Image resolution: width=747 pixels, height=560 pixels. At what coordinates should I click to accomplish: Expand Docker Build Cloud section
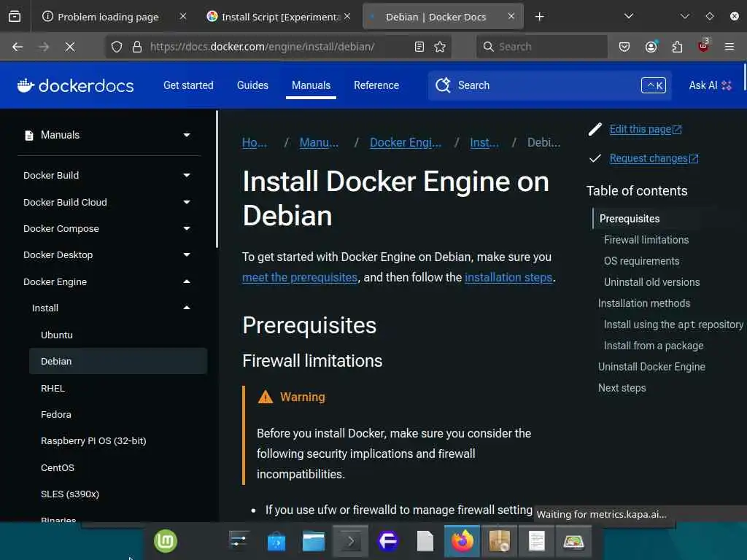[x=187, y=202]
